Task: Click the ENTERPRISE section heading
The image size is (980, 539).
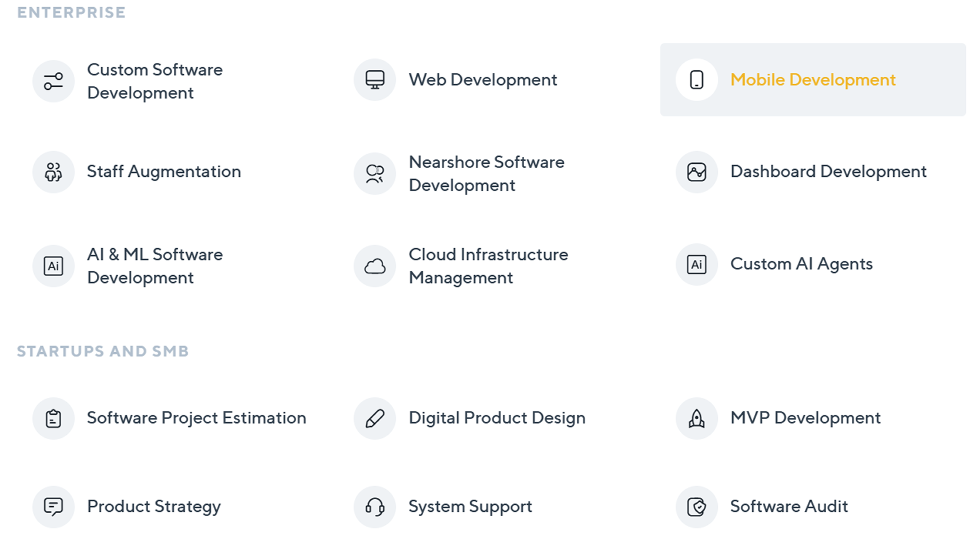Action: click(x=71, y=13)
